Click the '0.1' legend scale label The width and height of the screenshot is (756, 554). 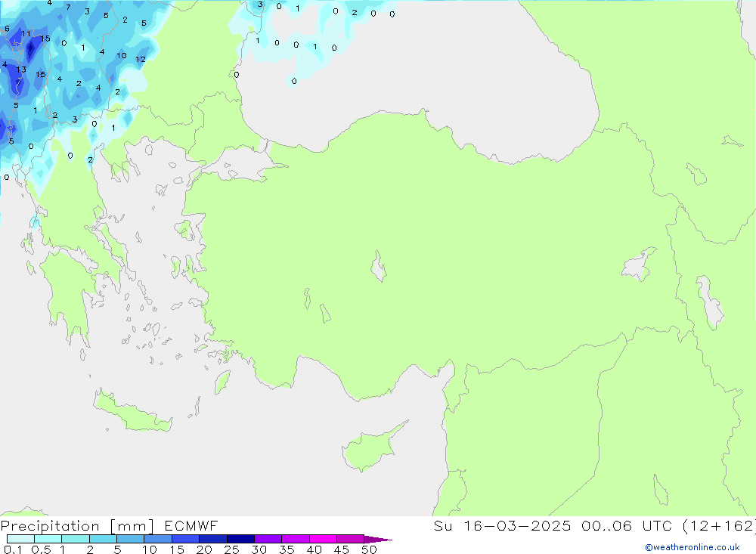[13, 549]
